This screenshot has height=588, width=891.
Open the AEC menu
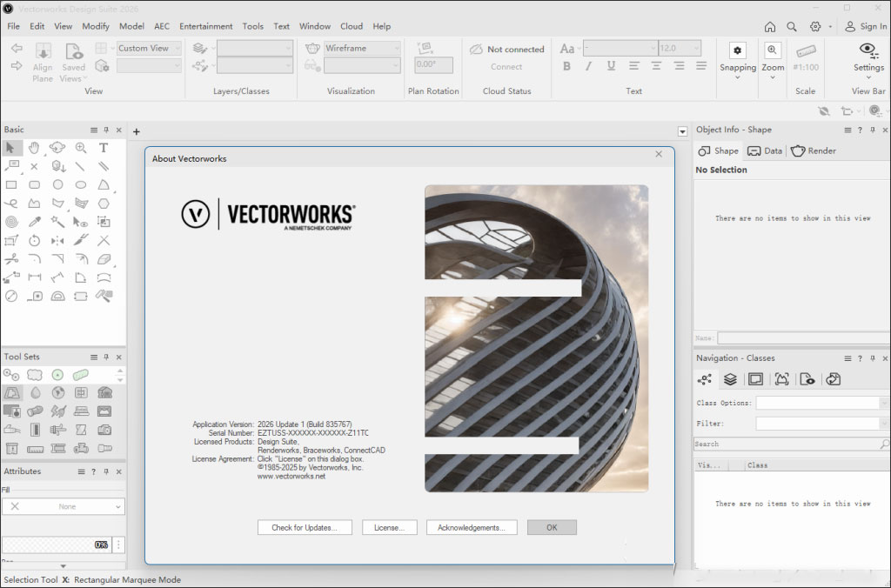[x=161, y=26]
